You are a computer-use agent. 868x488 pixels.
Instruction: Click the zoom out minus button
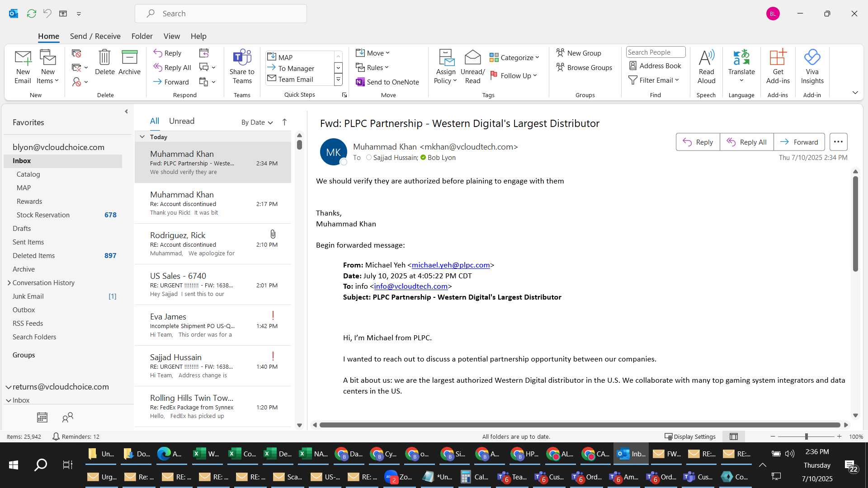[773, 436]
